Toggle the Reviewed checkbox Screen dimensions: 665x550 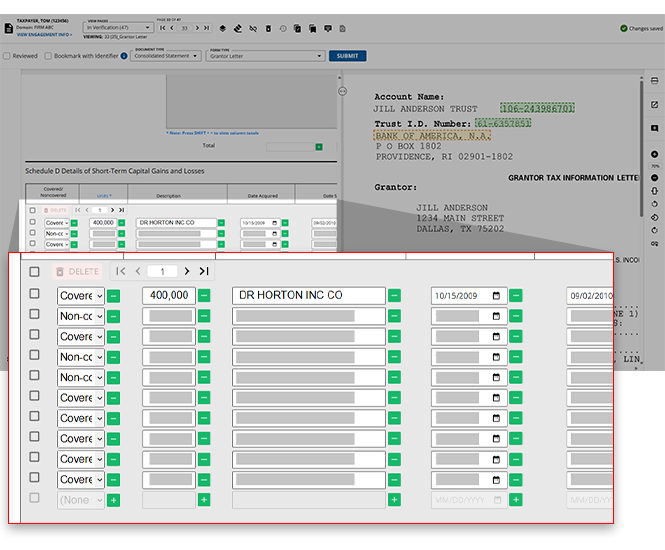click(x=7, y=56)
